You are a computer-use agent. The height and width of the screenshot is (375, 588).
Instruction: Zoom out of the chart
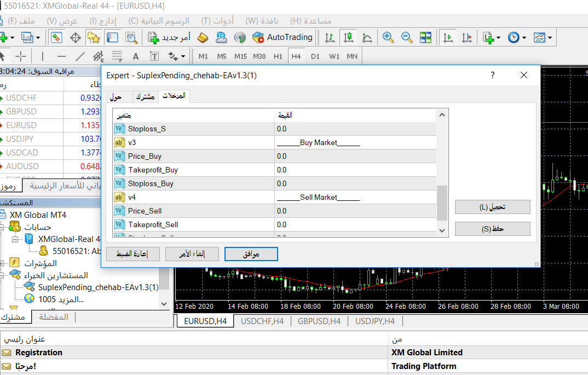point(406,37)
